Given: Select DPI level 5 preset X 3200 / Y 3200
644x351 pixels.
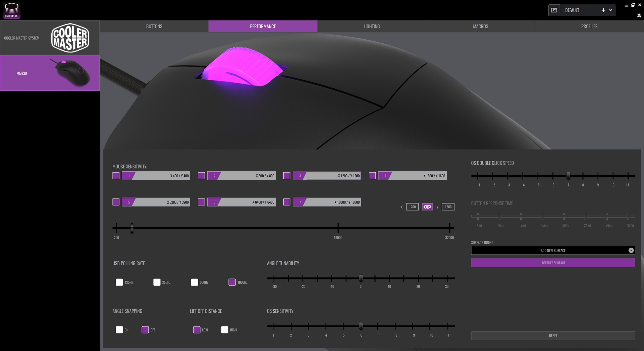Looking at the screenshot, I should (x=156, y=202).
